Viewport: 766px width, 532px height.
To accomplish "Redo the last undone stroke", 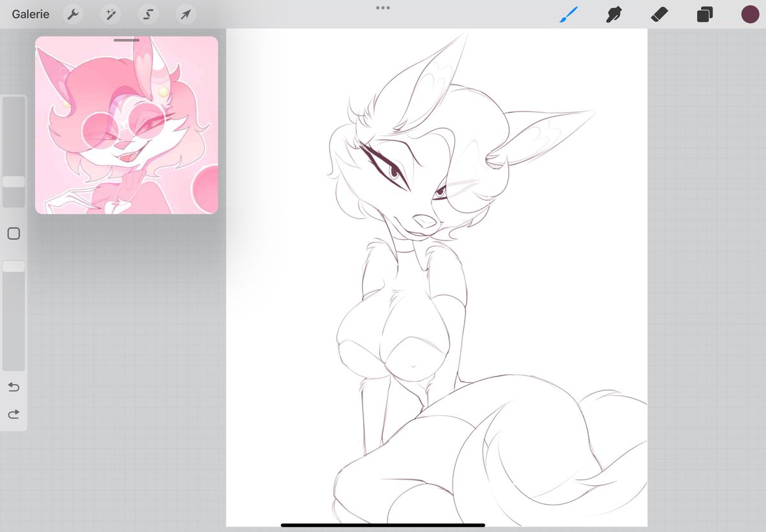I will tap(13, 415).
